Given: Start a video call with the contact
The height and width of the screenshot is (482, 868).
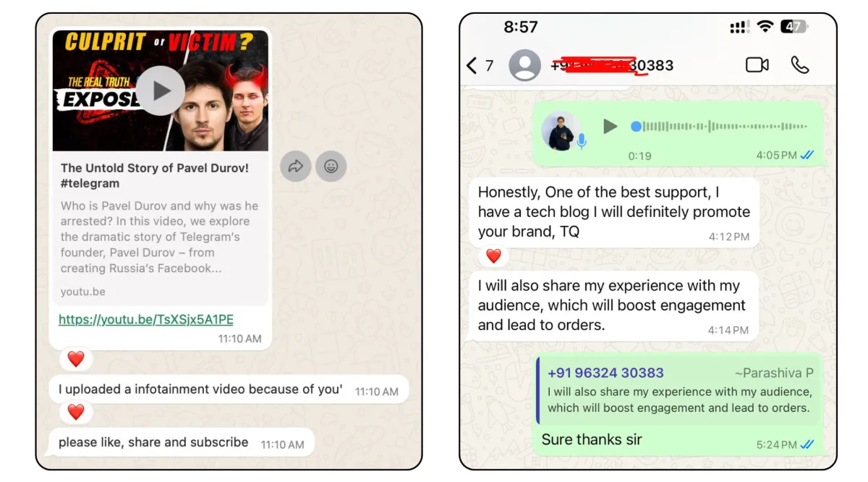Looking at the screenshot, I should click(757, 65).
